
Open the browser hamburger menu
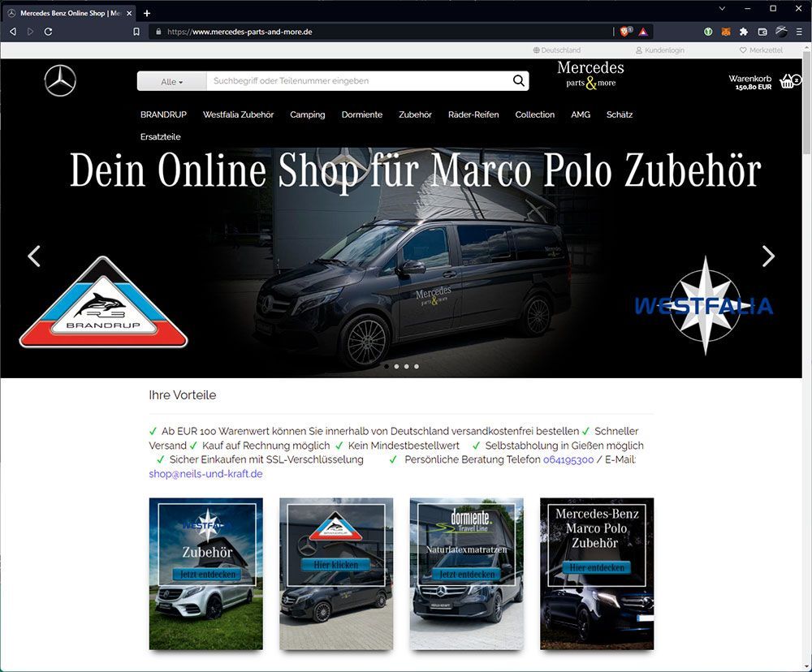point(800,32)
